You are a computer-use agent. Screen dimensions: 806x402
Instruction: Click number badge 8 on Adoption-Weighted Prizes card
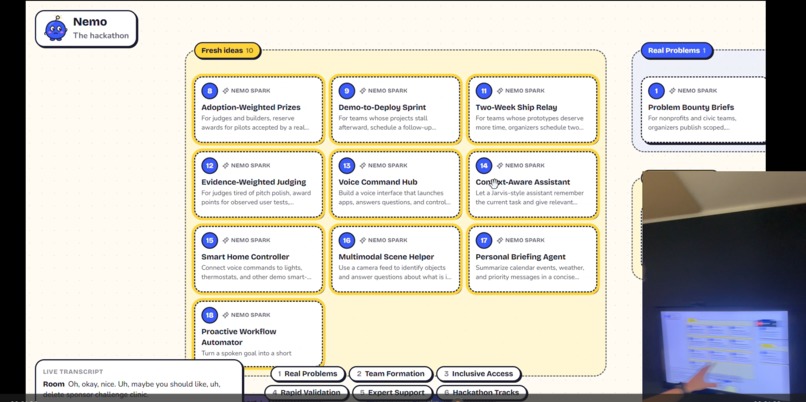209,92
